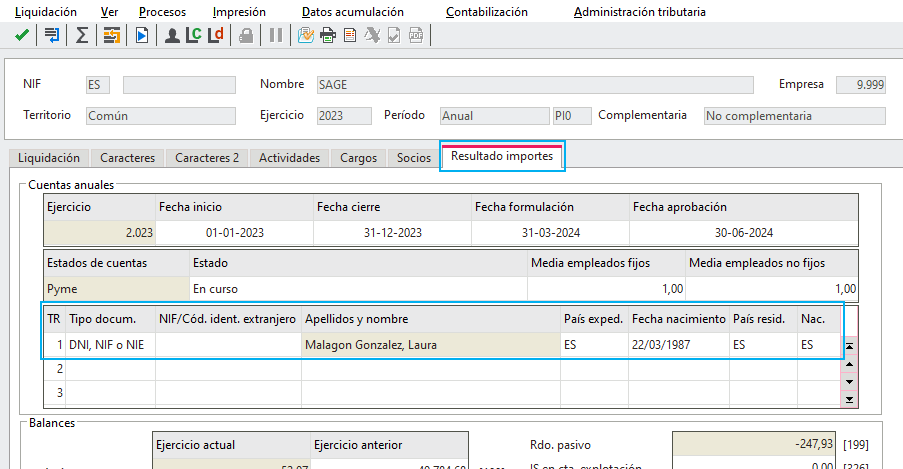
Task: Click the orange data transfer arrows icon
Action: click(112, 36)
